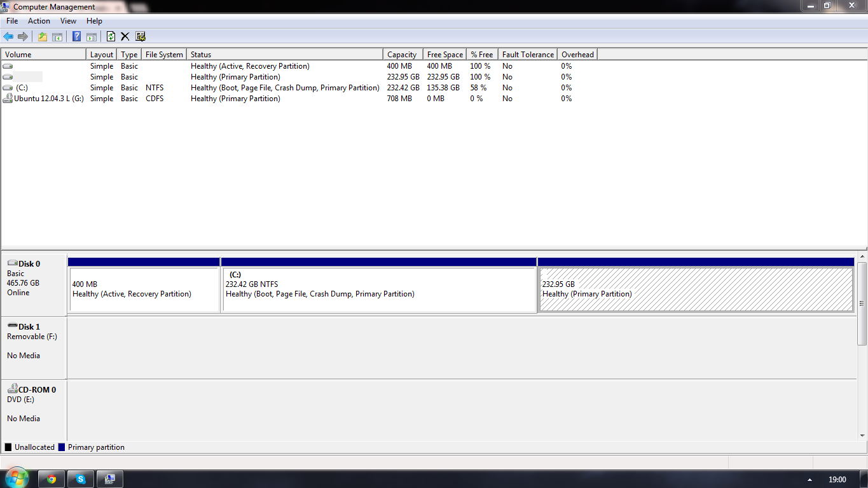
Task: Open the Windows Start orb
Action: tap(16, 478)
